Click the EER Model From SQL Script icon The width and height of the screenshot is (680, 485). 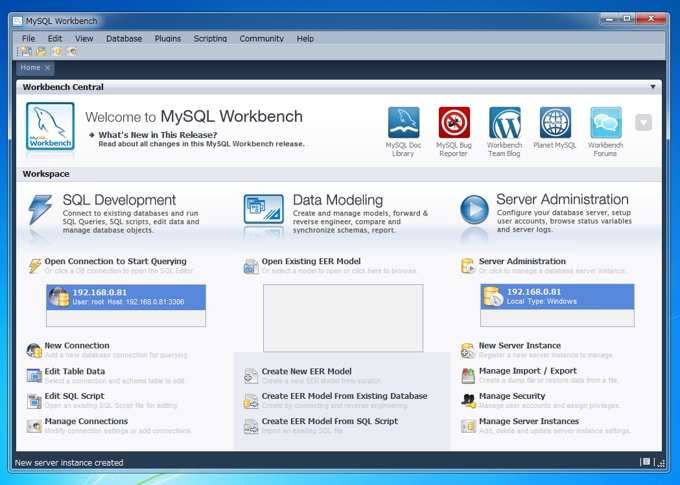(x=251, y=426)
